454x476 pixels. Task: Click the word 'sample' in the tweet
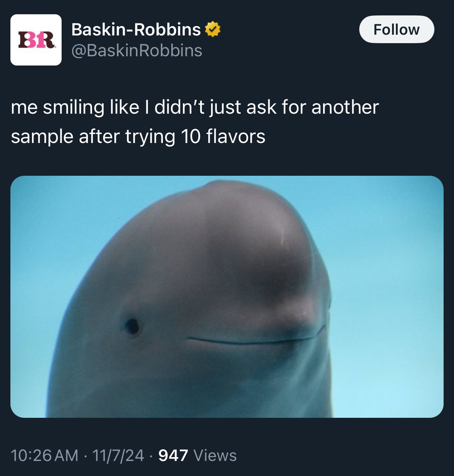(42, 137)
